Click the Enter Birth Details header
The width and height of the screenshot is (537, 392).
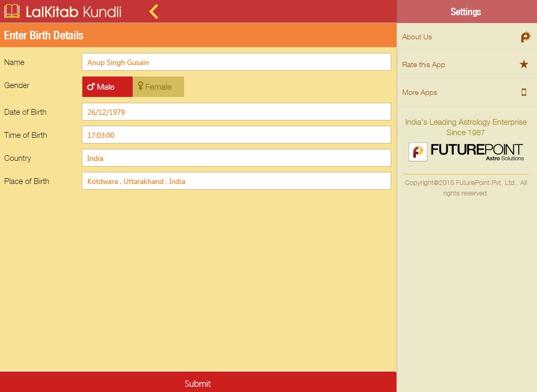click(44, 36)
